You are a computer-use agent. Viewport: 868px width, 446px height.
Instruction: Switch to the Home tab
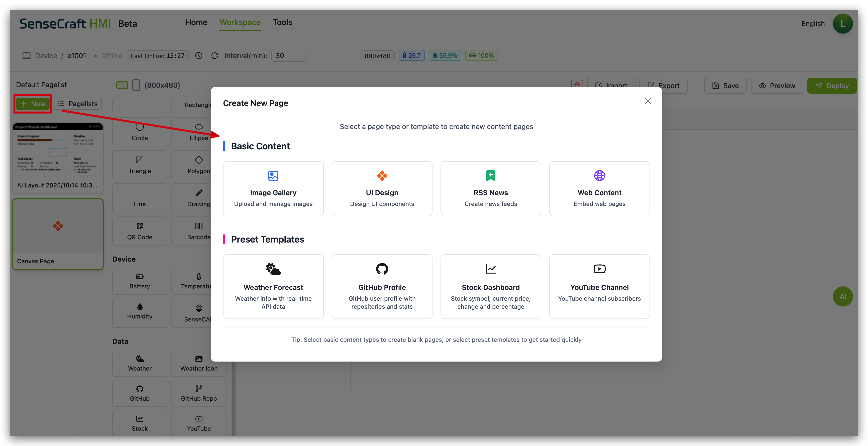coord(196,22)
